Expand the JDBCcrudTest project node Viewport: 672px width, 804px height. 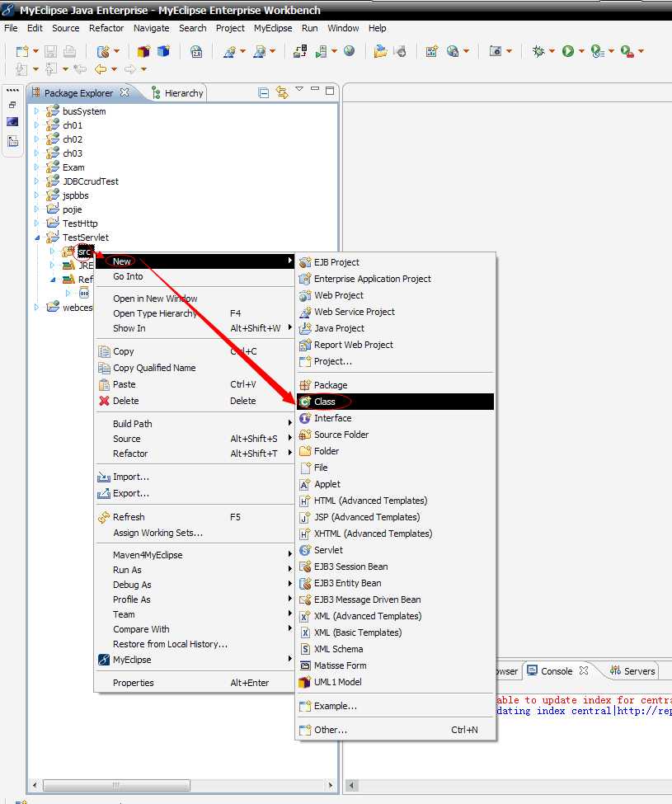click(x=36, y=181)
